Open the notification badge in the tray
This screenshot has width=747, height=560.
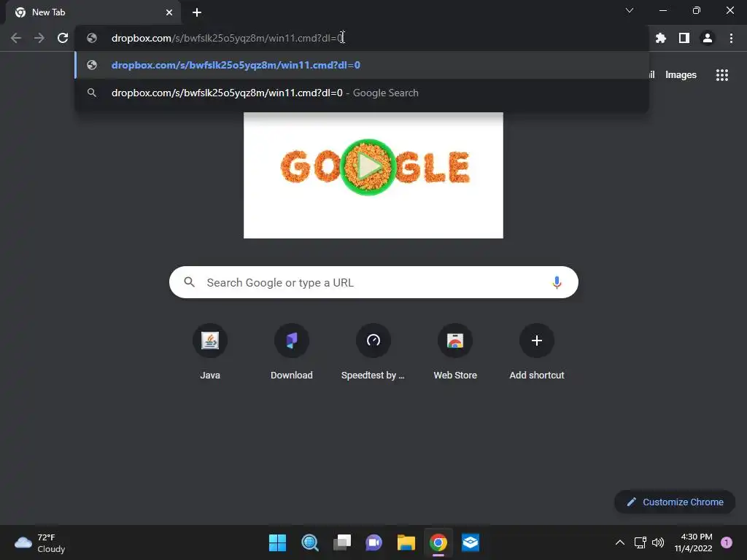(x=727, y=542)
